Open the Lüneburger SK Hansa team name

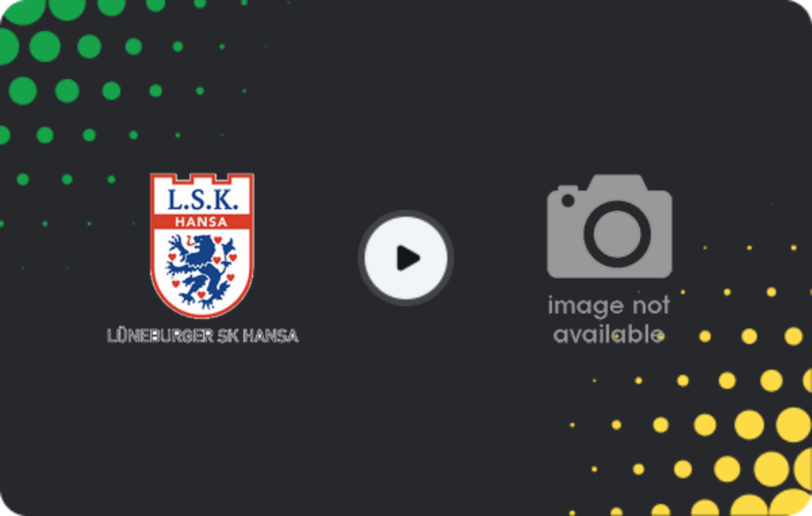(202, 336)
